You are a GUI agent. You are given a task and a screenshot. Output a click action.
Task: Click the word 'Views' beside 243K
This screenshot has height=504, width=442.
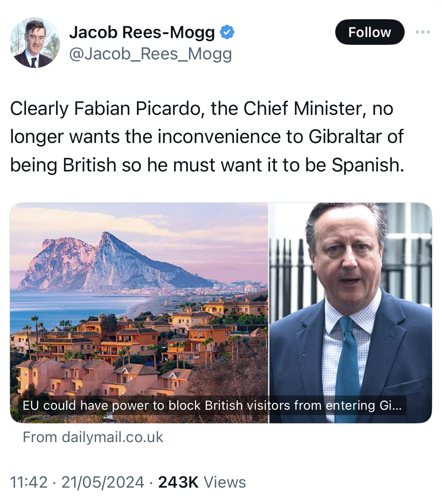coord(225,482)
